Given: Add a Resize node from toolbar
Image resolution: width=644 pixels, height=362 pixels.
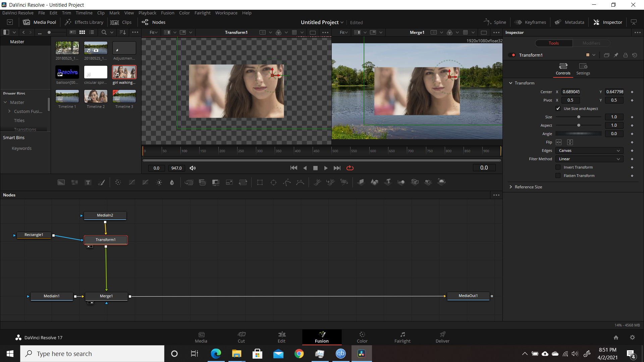Looking at the screenshot, I should (229, 182).
